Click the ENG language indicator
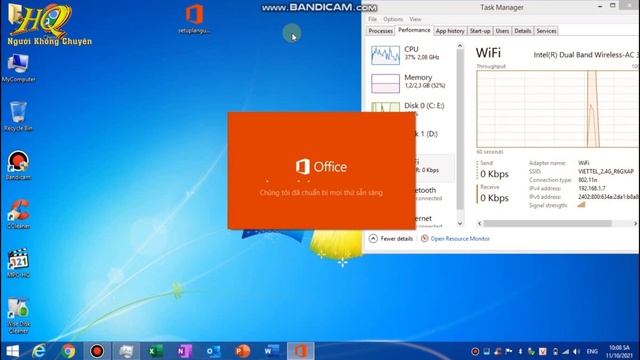 tap(592, 351)
